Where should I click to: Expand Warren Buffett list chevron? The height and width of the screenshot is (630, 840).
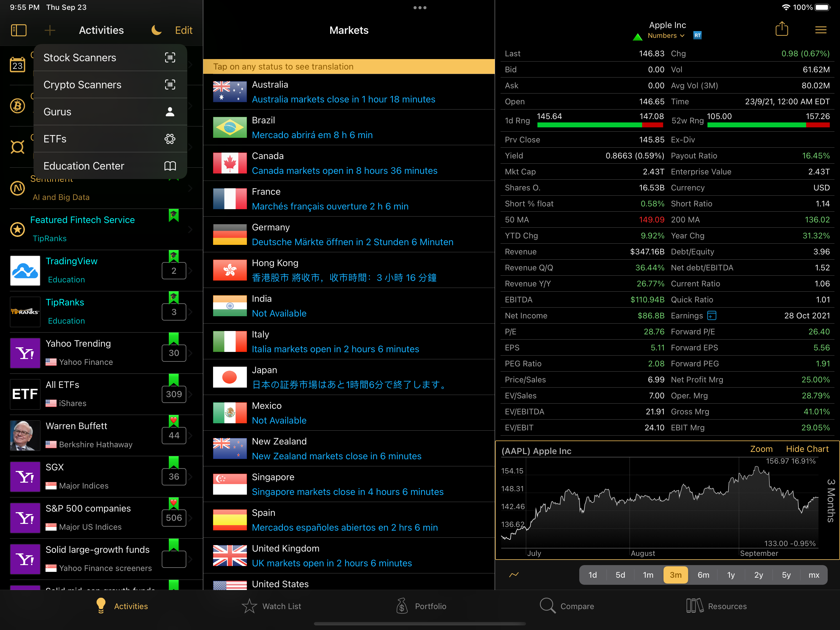pos(190,436)
